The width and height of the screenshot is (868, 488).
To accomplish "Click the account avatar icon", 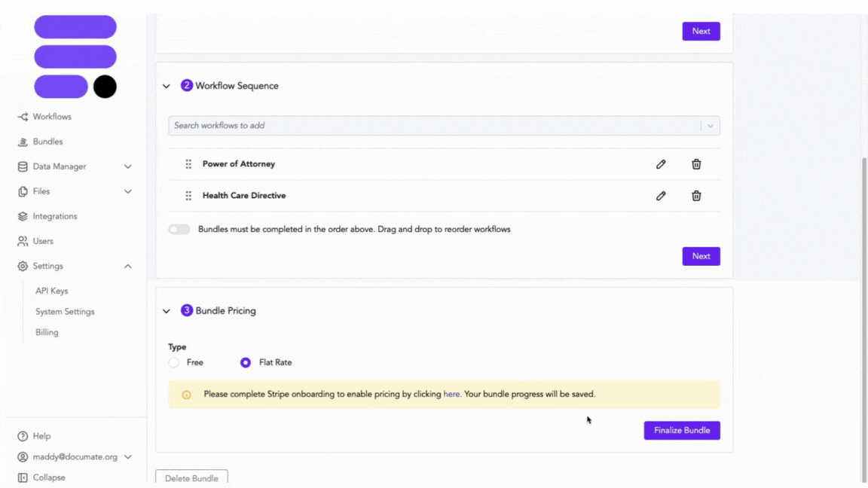I will [23, 457].
